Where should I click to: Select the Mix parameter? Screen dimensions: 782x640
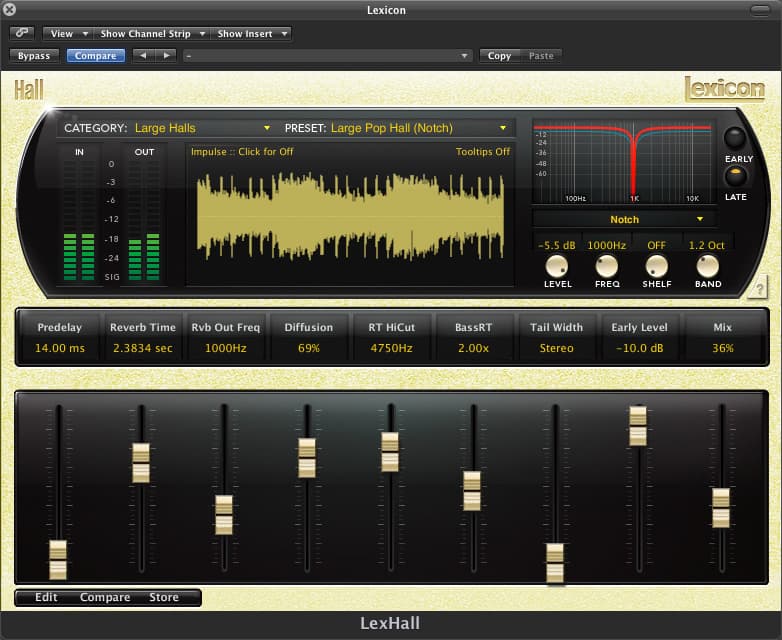pyautogui.click(x=722, y=338)
